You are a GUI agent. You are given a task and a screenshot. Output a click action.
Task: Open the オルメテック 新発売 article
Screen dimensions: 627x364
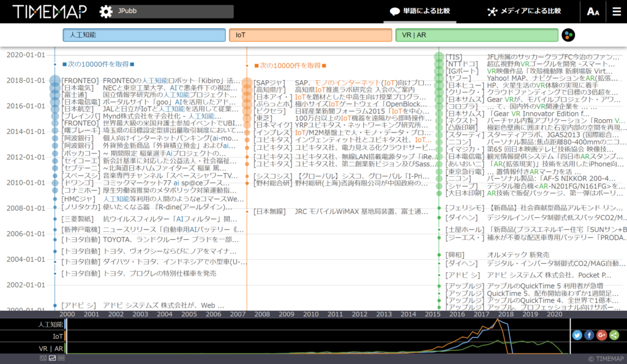point(497,255)
